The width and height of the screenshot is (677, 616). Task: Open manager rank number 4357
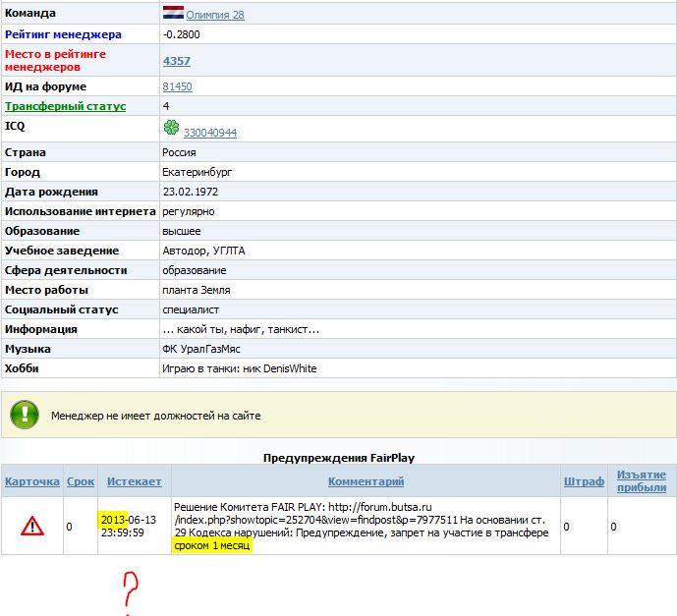[177, 61]
